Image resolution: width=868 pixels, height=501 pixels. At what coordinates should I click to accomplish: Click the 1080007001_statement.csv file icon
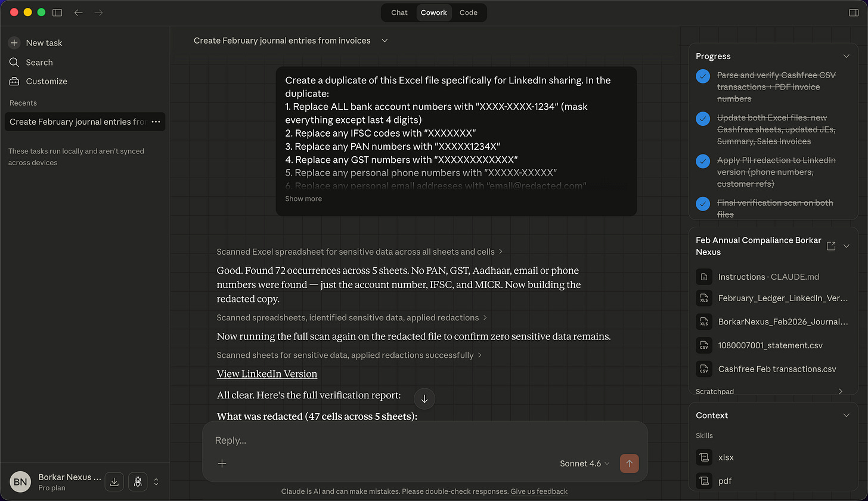pyautogui.click(x=704, y=345)
